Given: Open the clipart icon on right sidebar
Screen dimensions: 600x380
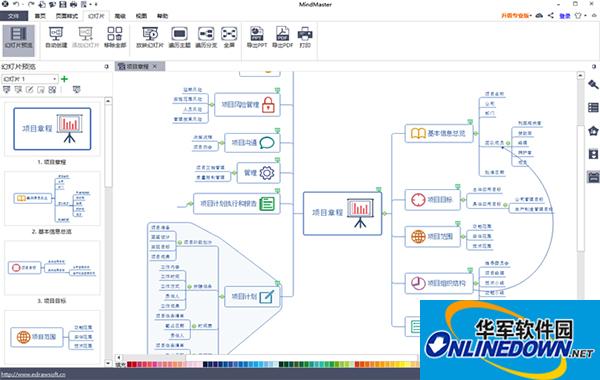Looking at the screenshot, I should point(593,154).
